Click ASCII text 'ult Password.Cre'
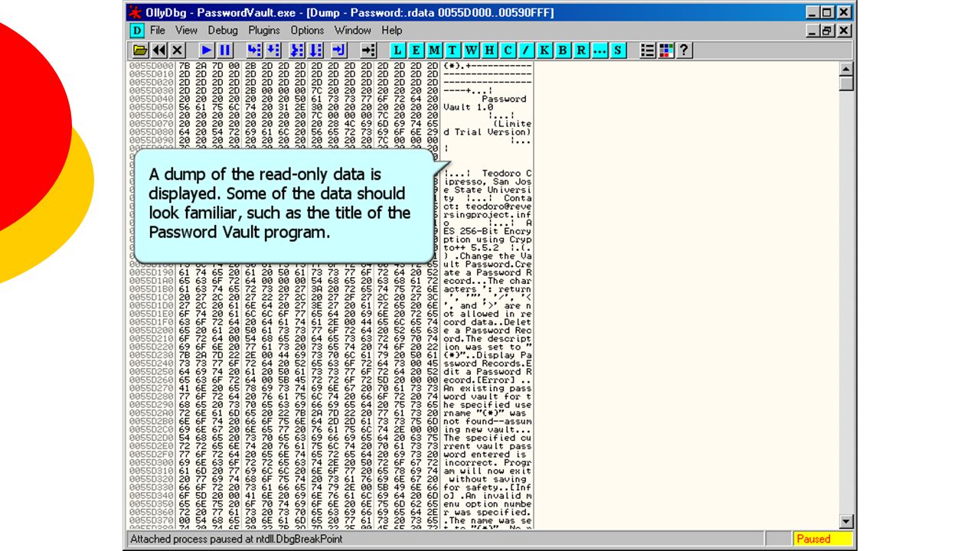The image size is (980, 551). (x=487, y=265)
